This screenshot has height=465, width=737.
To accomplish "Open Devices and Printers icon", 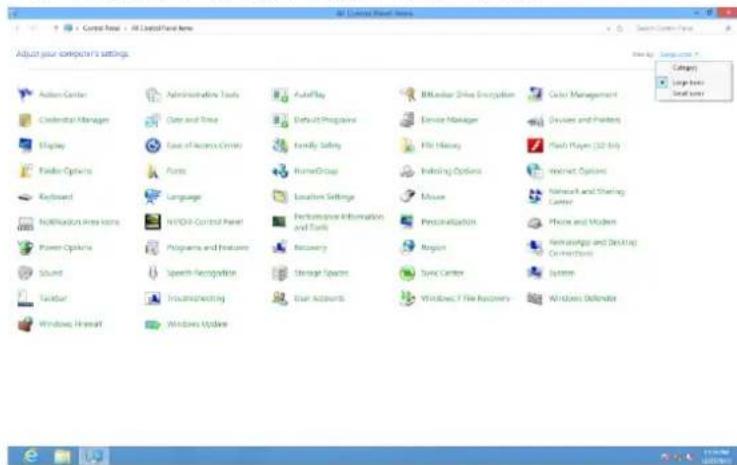I will pyautogui.click(x=535, y=121).
